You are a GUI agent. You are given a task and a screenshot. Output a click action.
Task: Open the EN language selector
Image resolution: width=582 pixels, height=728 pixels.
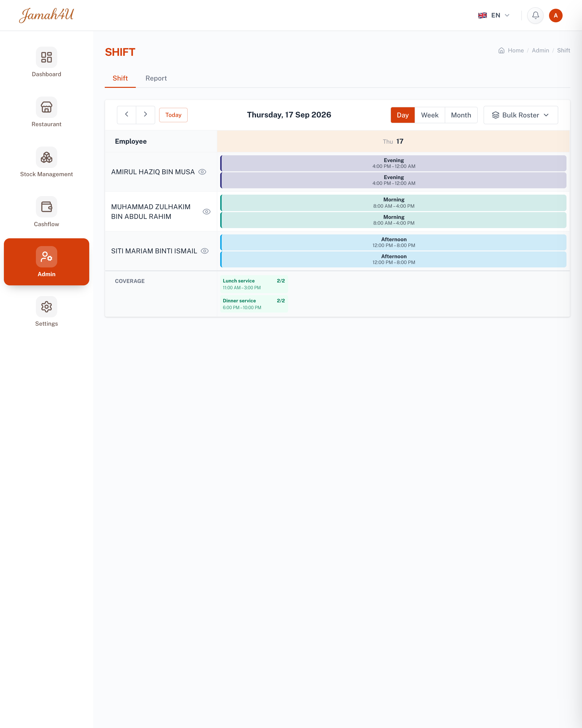pyautogui.click(x=493, y=15)
